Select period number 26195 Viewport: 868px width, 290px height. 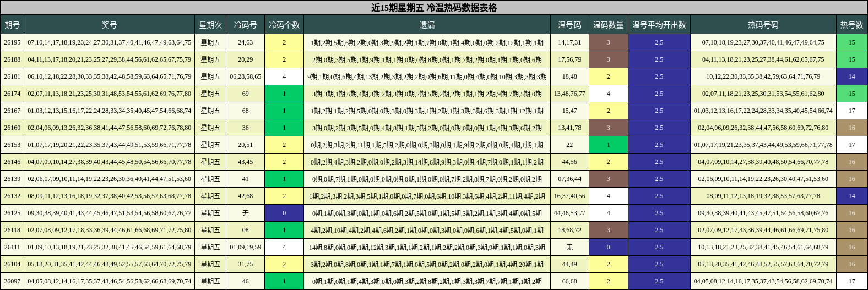(12, 42)
